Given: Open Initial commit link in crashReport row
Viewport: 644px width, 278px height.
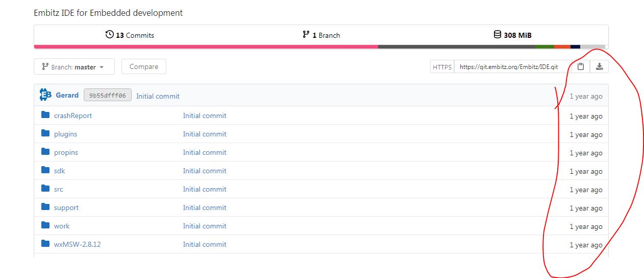Looking at the screenshot, I should (205, 115).
